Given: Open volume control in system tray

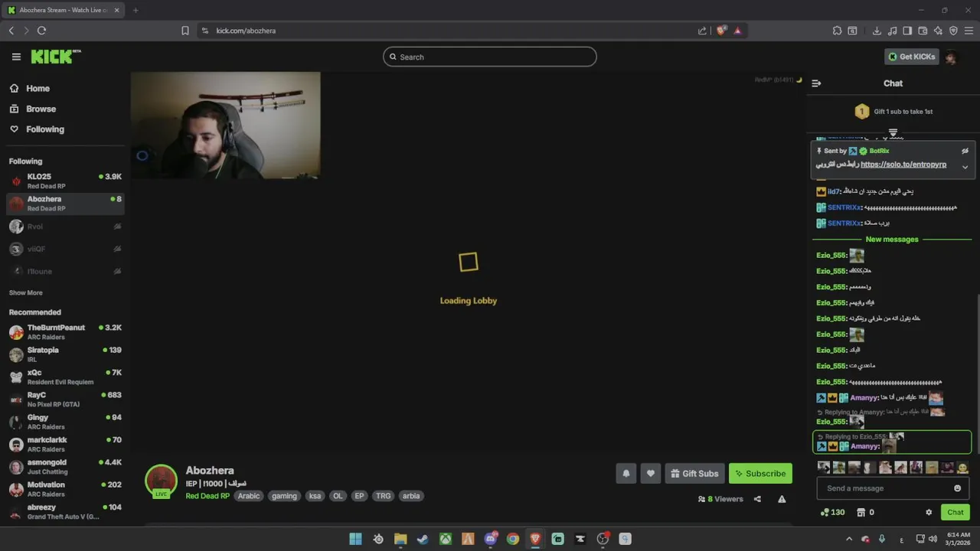Looking at the screenshot, I should click(933, 539).
